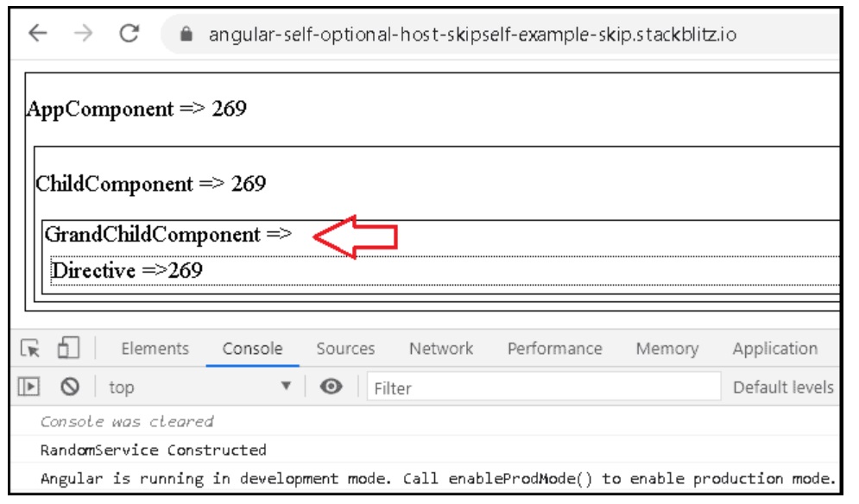Click the browser back arrow

(38, 34)
